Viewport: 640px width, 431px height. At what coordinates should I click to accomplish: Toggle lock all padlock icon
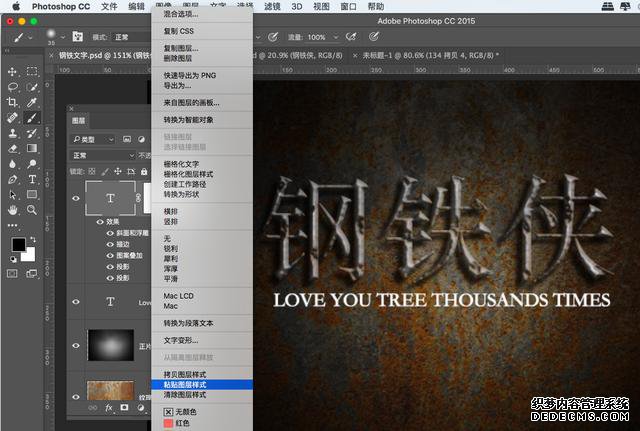point(144,171)
